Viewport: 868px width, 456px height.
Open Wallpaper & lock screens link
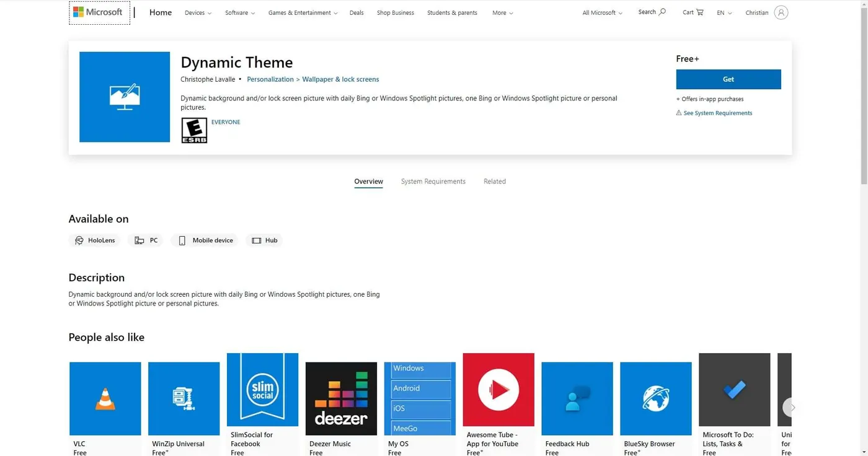(340, 79)
